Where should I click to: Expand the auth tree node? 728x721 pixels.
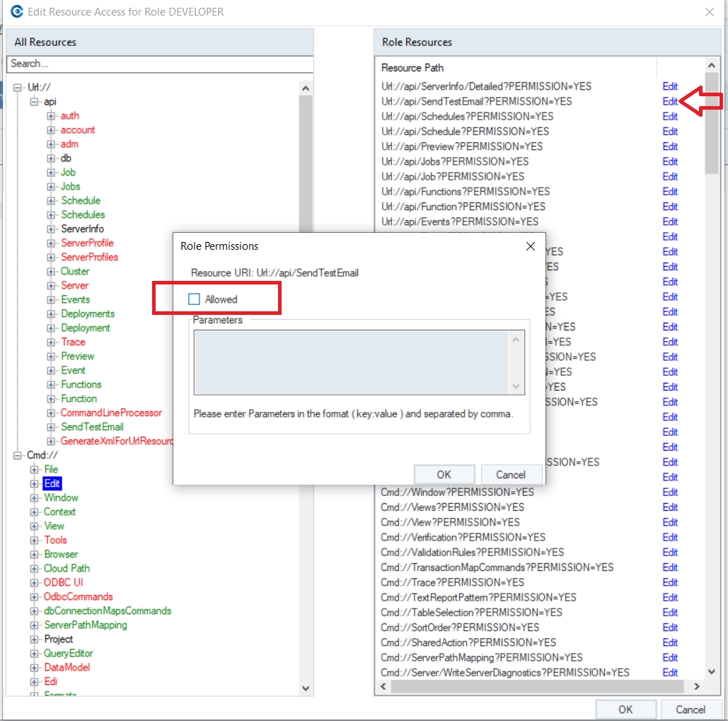(51, 116)
